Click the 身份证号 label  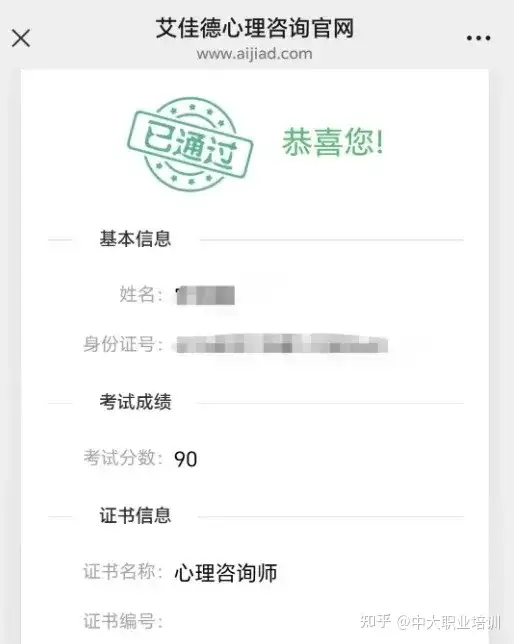123,344
